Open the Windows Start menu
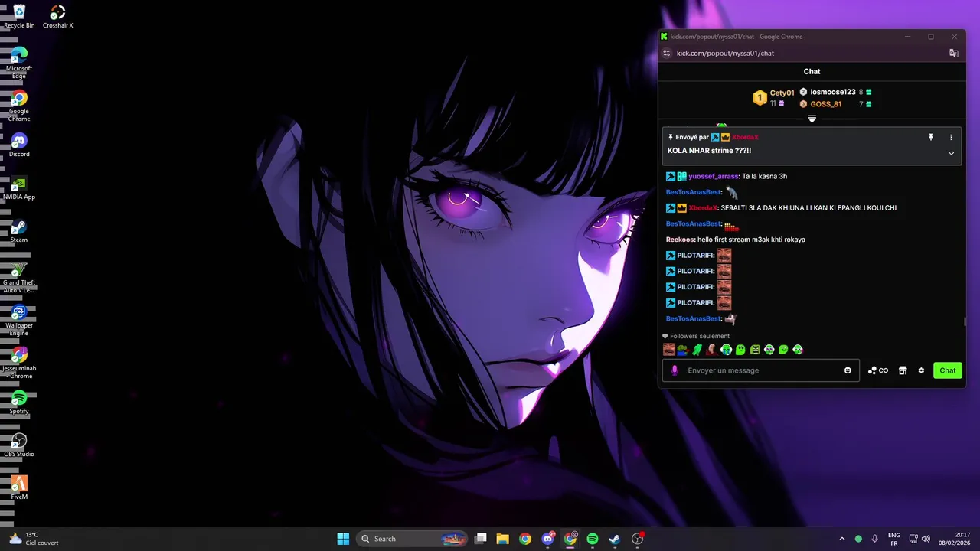Image resolution: width=980 pixels, height=551 pixels. pos(343,539)
